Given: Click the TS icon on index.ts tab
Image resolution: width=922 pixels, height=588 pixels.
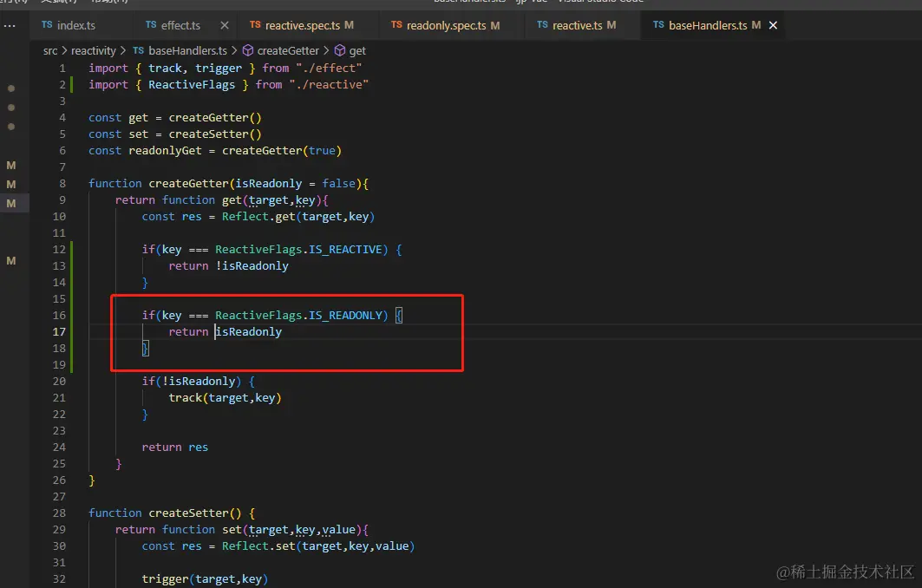Looking at the screenshot, I should click(47, 24).
